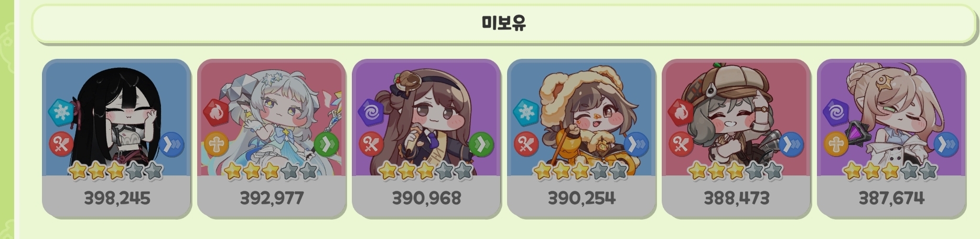Open the silver-haired character card rated 392,977
This screenshot has width=980, height=239.
pyautogui.click(x=272, y=138)
